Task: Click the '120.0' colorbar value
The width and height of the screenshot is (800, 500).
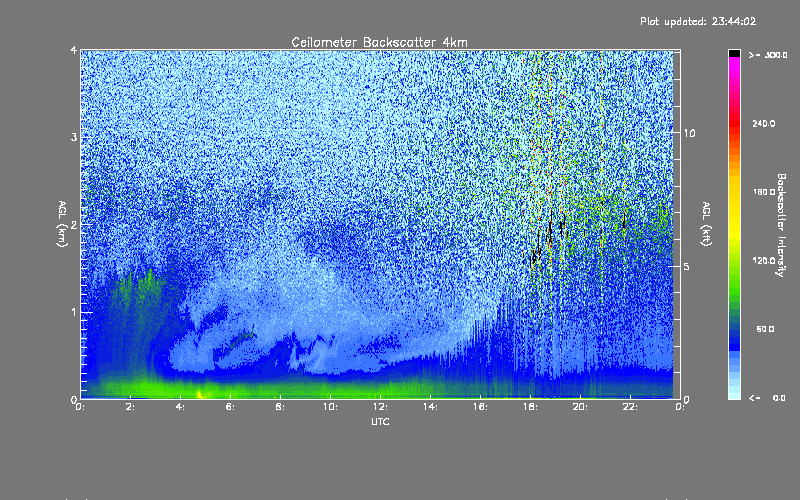Action: [x=764, y=261]
